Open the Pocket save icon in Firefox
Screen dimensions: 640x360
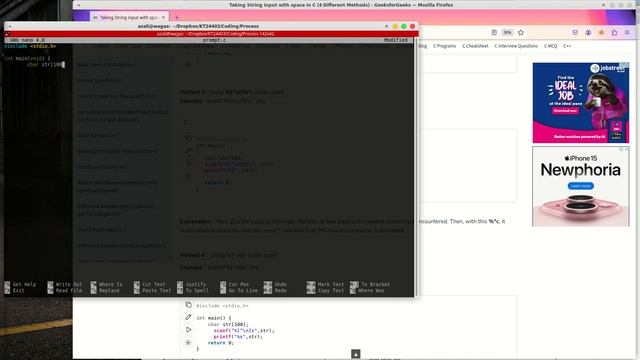click(575, 32)
